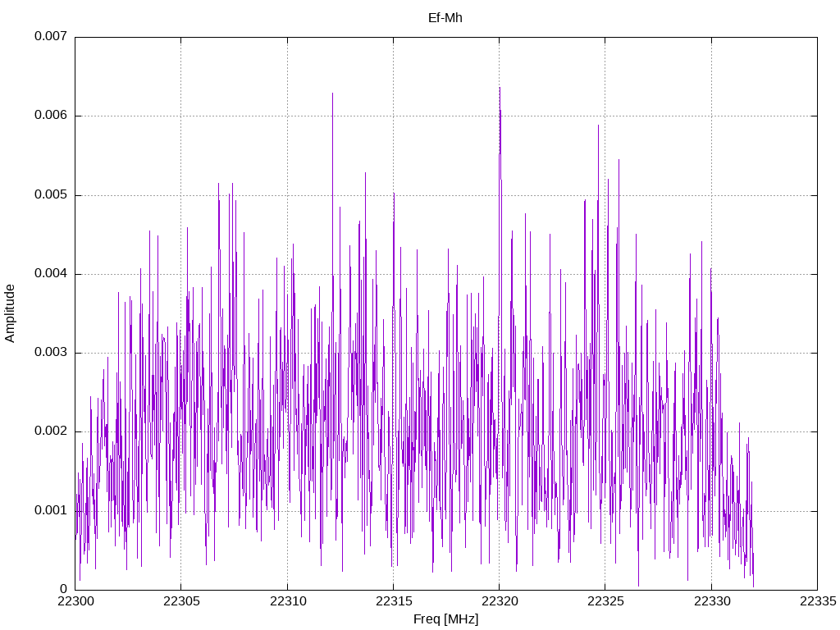The height and width of the screenshot is (630, 840).
Task: Click the x-axis tick label 22325
Action: (605, 601)
